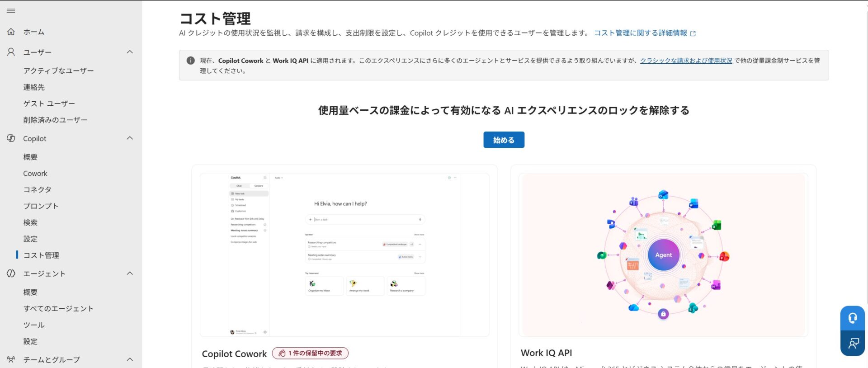Open 連絡先 in the sidebar
868x368 pixels.
point(34,87)
